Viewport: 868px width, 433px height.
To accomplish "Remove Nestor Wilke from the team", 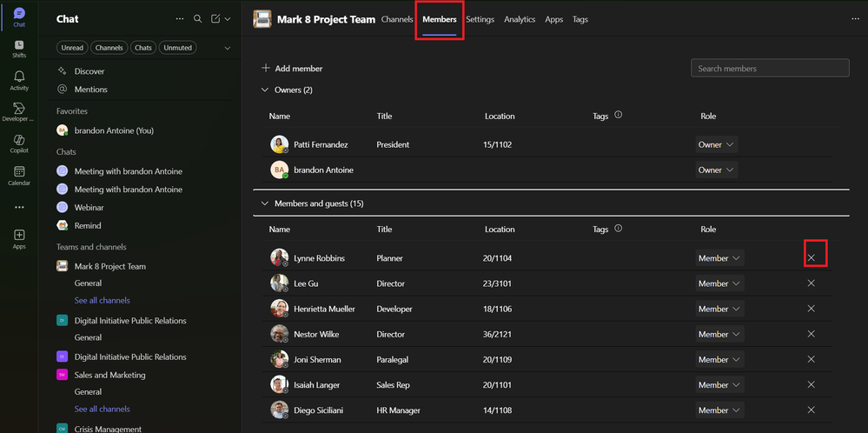I will click(x=811, y=334).
